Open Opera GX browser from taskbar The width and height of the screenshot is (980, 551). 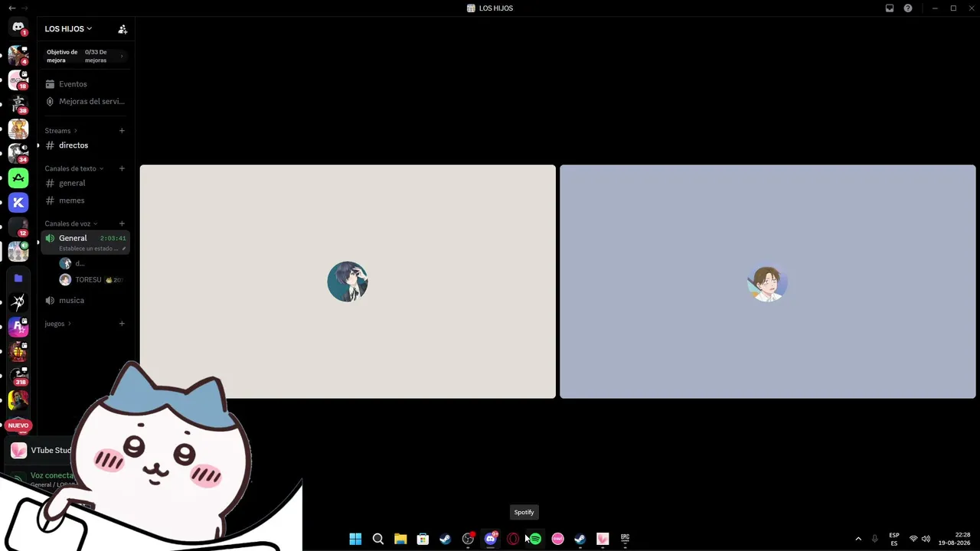tap(513, 539)
